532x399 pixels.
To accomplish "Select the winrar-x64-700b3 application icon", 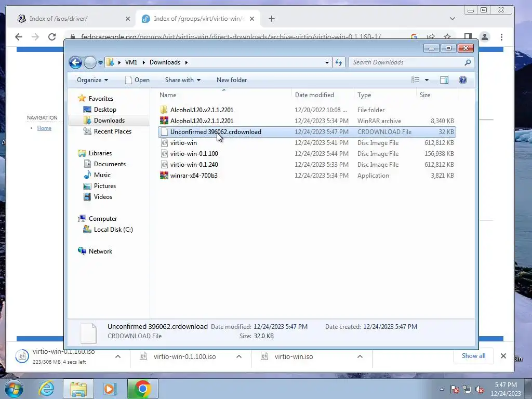I will [164, 176].
